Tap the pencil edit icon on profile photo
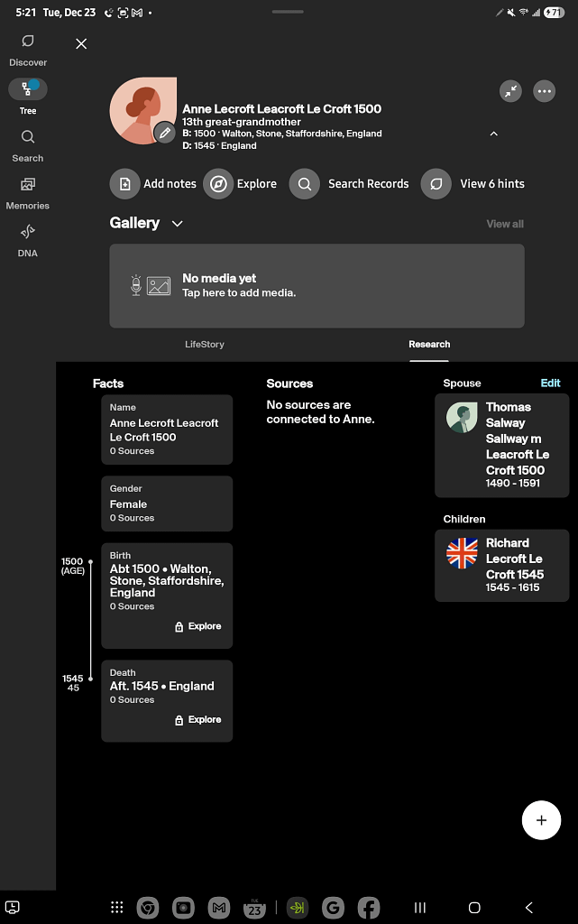Image resolution: width=578 pixels, height=924 pixels. point(164,133)
